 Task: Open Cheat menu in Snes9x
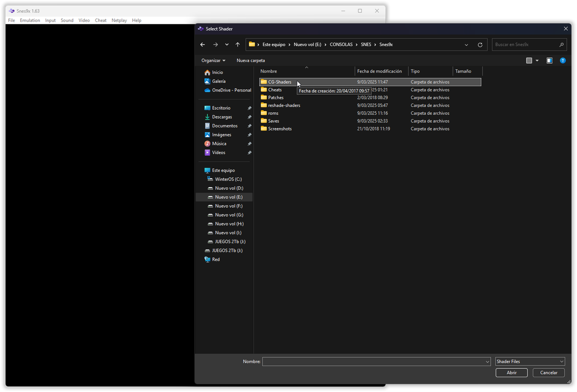click(100, 21)
